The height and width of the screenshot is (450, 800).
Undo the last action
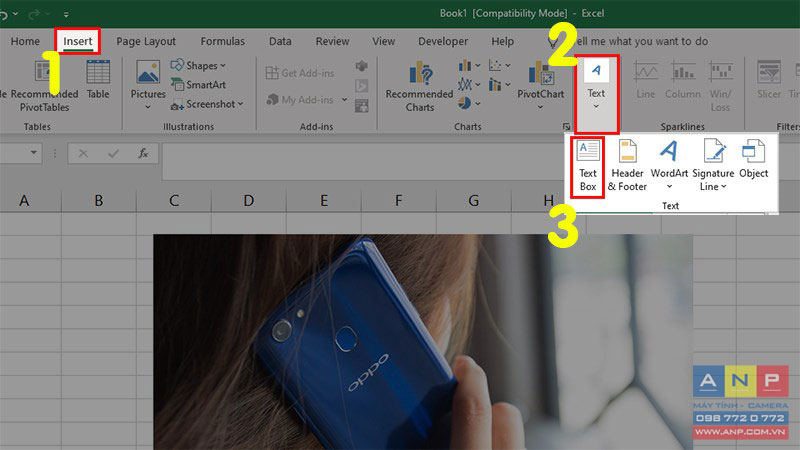tap(3, 14)
